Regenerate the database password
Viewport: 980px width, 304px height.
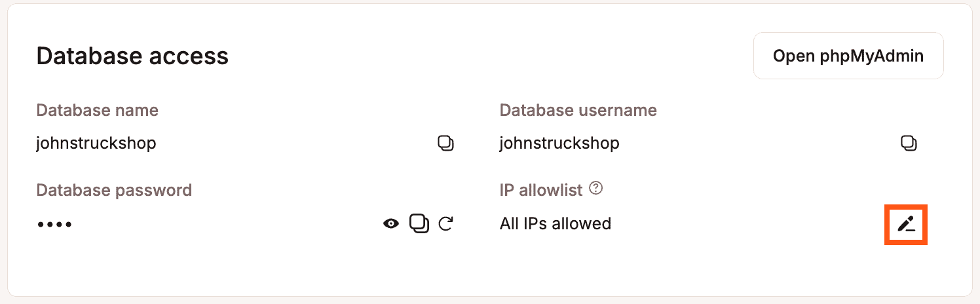446,223
